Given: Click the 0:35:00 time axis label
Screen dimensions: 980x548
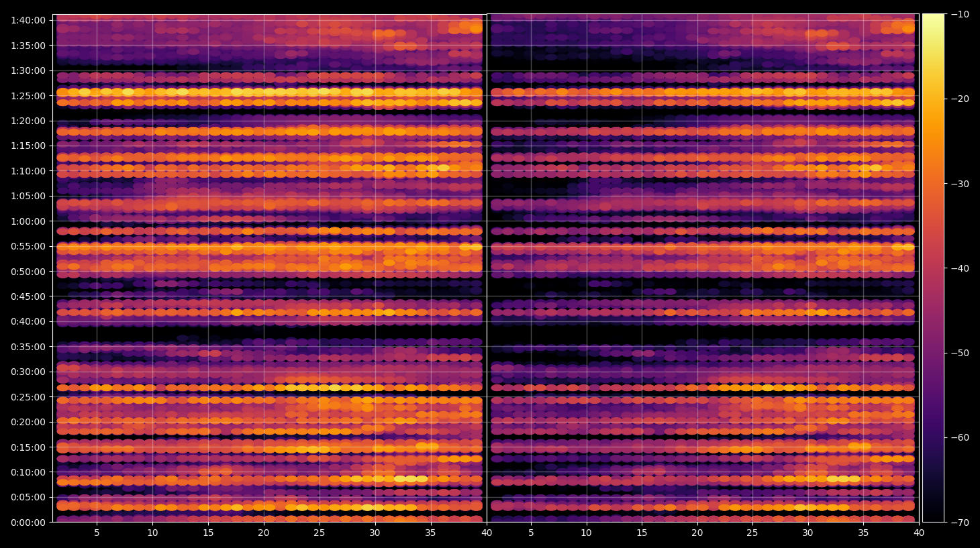Looking at the screenshot, I should click(x=28, y=347).
